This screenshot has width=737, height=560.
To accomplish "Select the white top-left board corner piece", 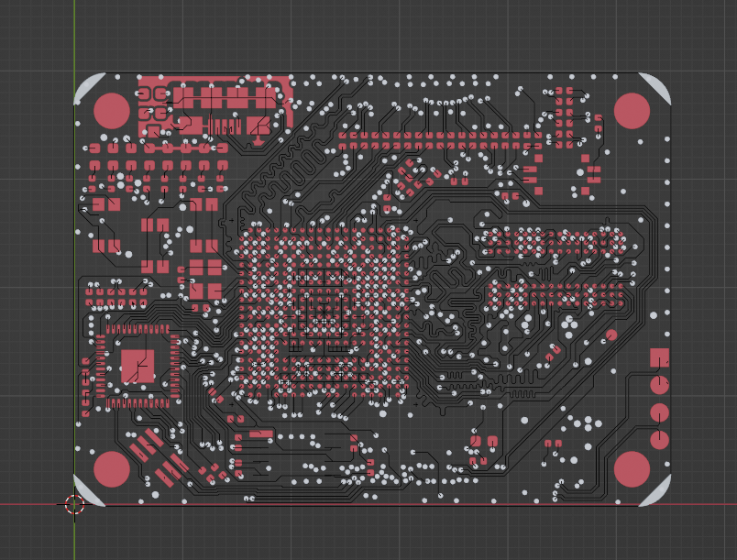I will pyautogui.click(x=86, y=85).
